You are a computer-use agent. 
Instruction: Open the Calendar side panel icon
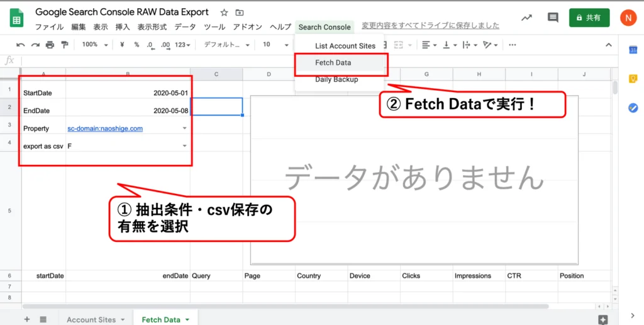click(x=633, y=50)
